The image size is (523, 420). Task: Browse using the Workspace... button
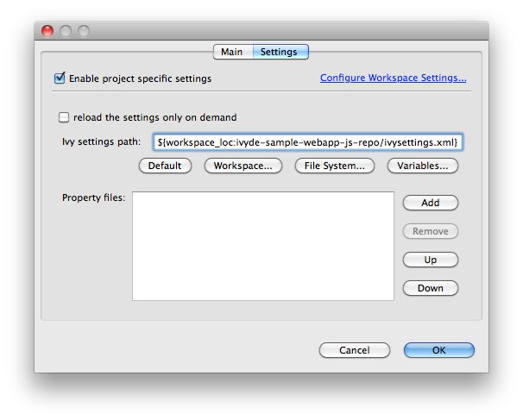click(x=243, y=166)
